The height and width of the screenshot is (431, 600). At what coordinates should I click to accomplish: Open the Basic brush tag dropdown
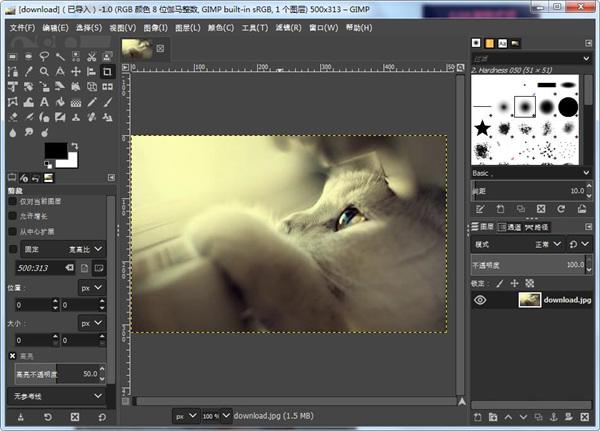[x=532, y=173]
